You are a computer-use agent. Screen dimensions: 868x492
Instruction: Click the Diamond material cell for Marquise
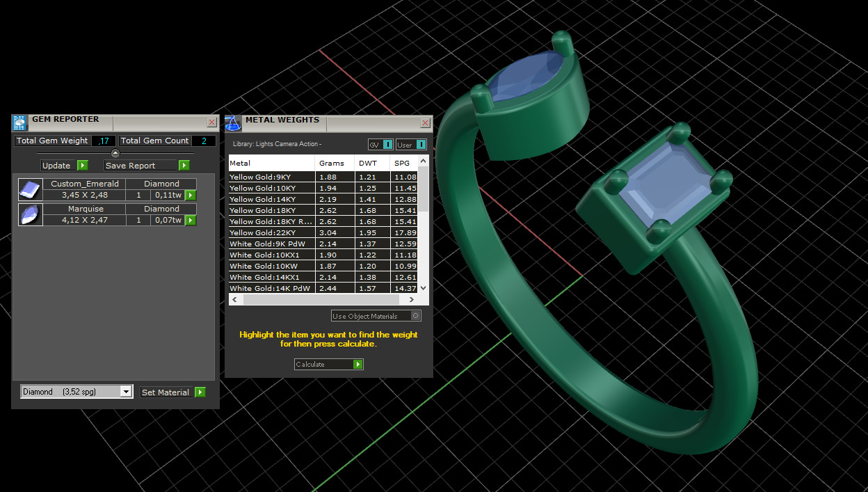(x=161, y=209)
